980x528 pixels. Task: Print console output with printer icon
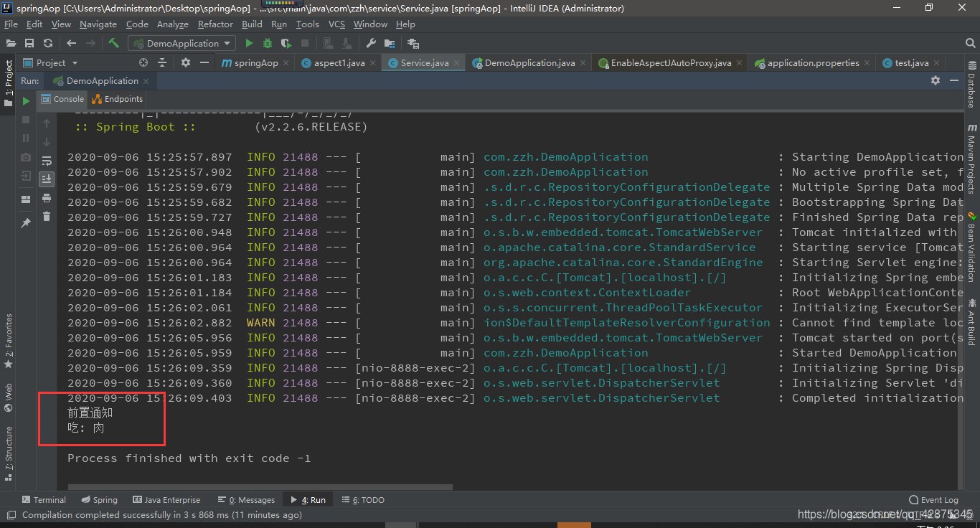(47, 197)
